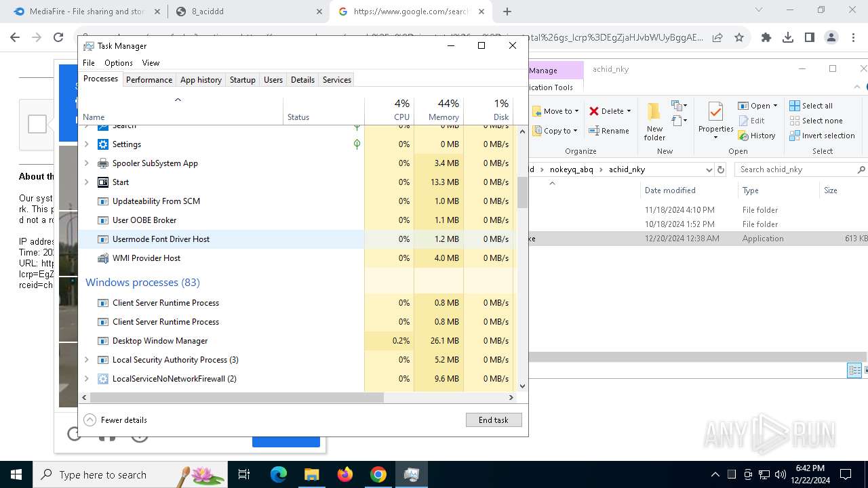Reload the Chrome page
Screen dimensions: 868x488
coord(58,38)
